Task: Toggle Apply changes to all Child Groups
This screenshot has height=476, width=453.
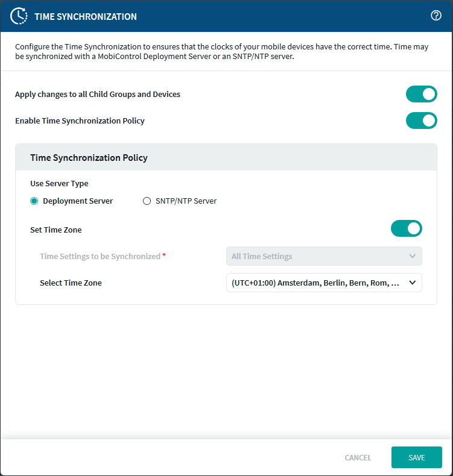Action: 421,94
